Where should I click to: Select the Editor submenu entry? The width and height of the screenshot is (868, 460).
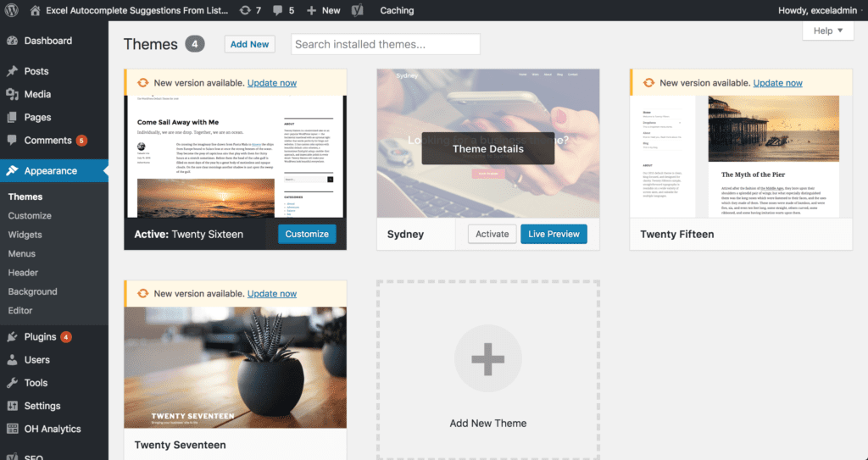tap(20, 311)
